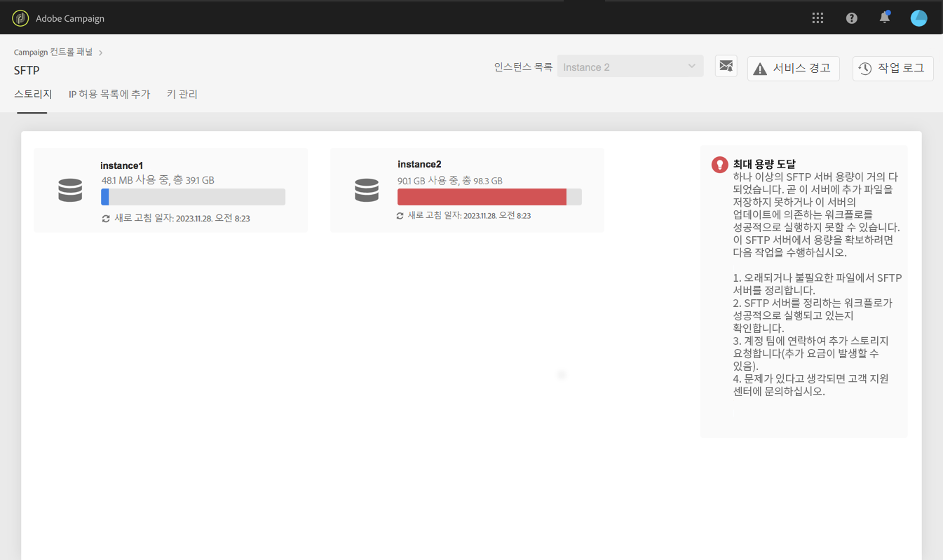Click the instance2 database stack icon

[367, 190]
